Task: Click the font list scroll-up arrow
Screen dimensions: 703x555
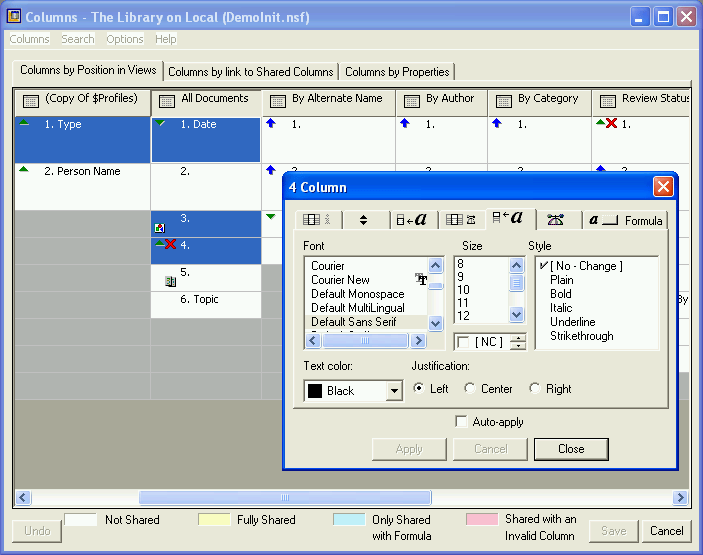Action: 435,265
